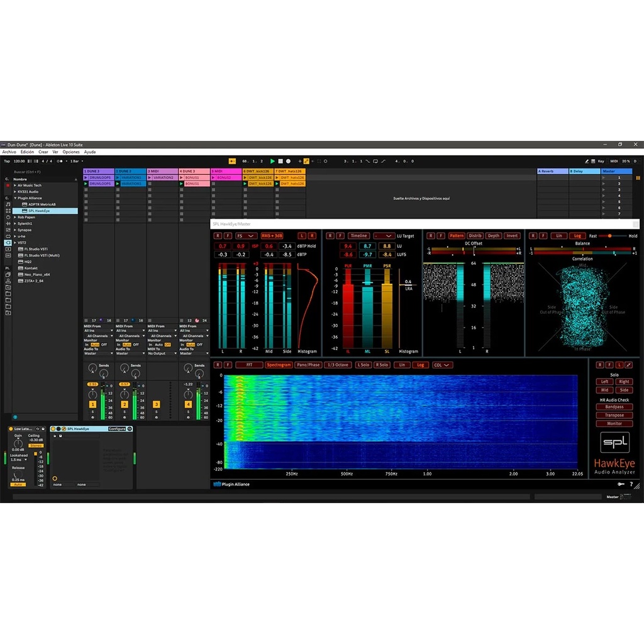Screen dimensions: 644x644
Task: Save preset of Low Latency limiter device
Action: pyautogui.click(x=43, y=429)
